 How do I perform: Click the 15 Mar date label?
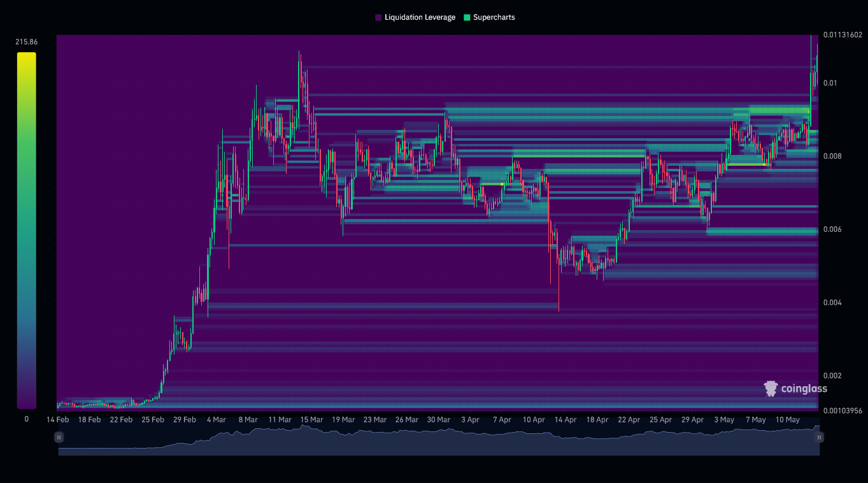pyautogui.click(x=311, y=420)
